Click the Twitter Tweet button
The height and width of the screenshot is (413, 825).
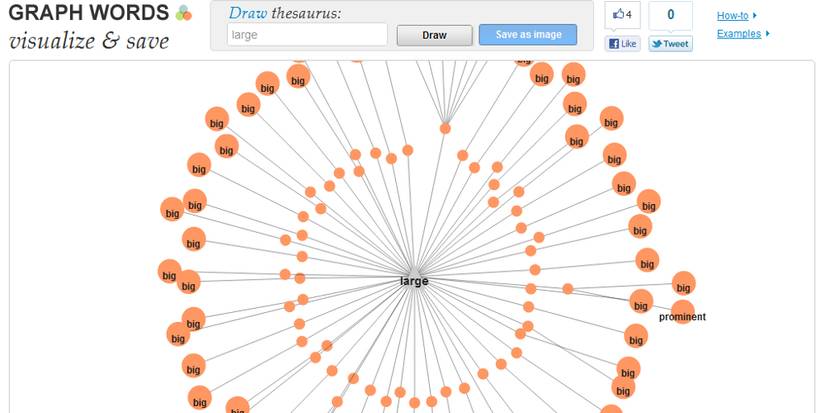(x=670, y=44)
